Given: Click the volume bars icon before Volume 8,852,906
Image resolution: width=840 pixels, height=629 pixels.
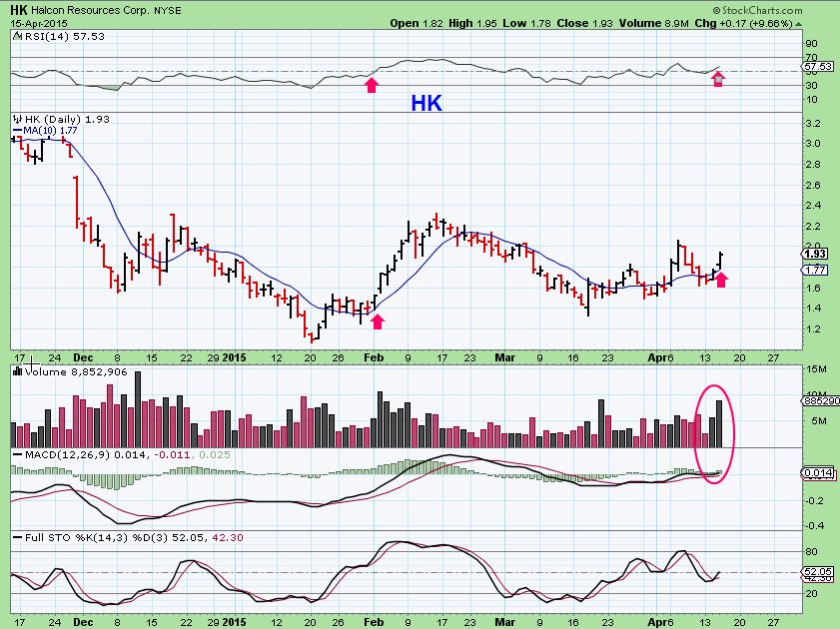Looking at the screenshot, I should [17, 371].
